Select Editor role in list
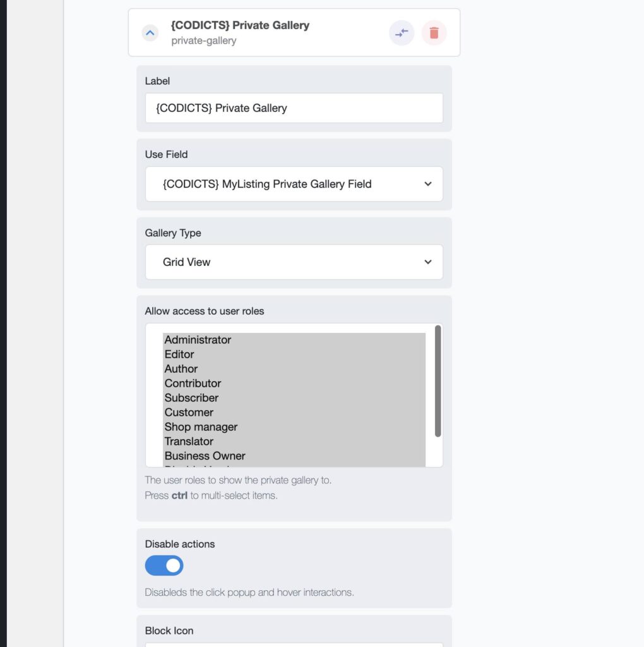The width and height of the screenshot is (644, 647). tap(294, 354)
